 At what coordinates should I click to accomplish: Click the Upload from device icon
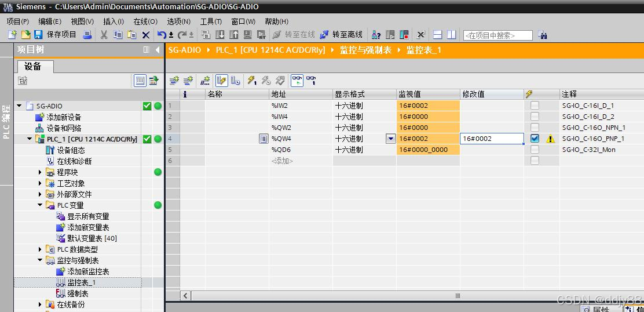pos(234,35)
